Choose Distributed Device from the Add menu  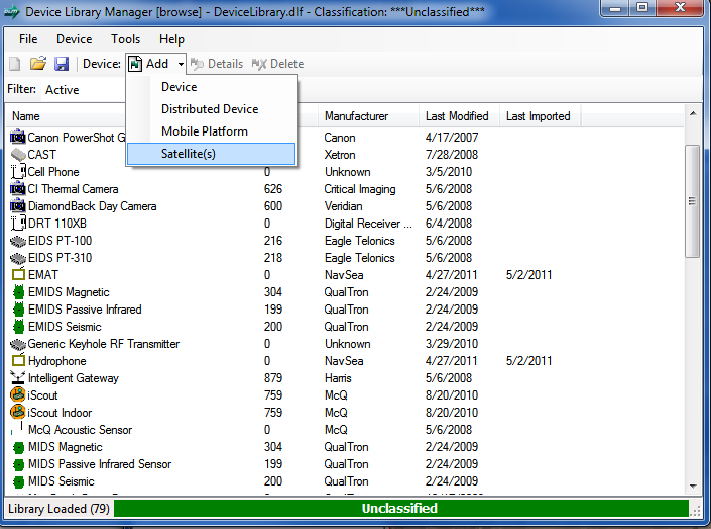(211, 109)
